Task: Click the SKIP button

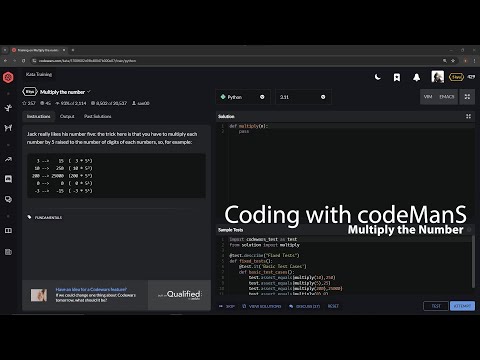Action: (x=227, y=306)
